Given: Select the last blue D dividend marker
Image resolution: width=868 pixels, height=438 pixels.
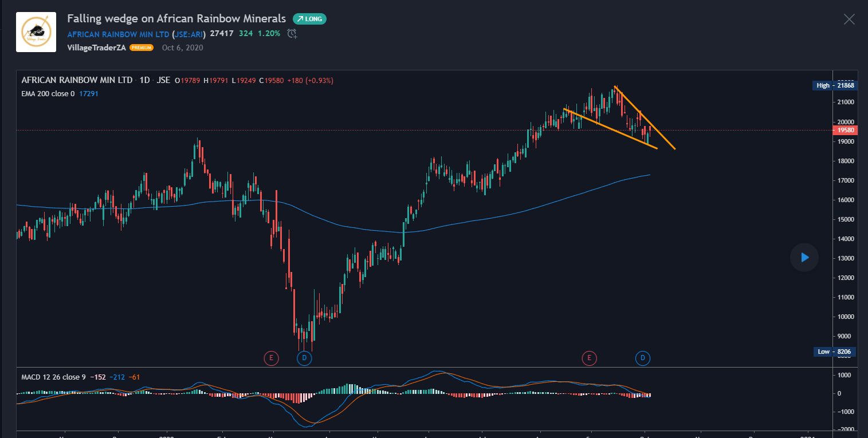Looking at the screenshot, I should [643, 359].
